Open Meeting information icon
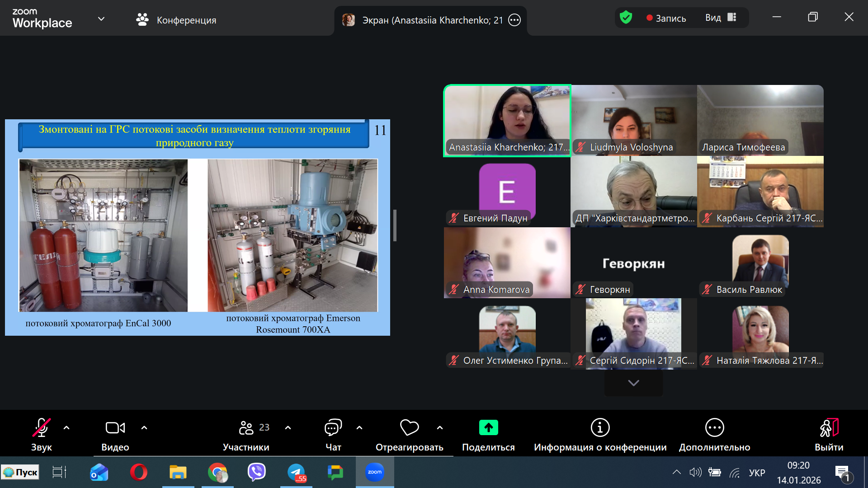The image size is (868, 488). (x=600, y=428)
